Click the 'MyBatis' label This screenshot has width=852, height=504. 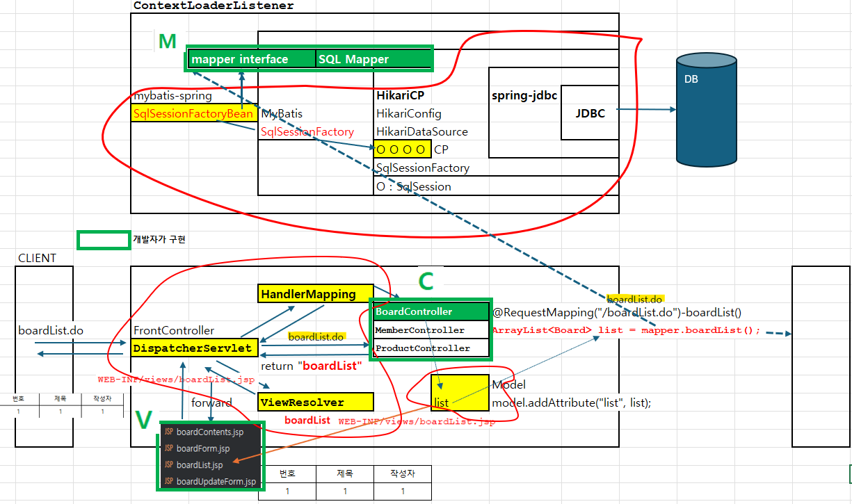click(282, 113)
